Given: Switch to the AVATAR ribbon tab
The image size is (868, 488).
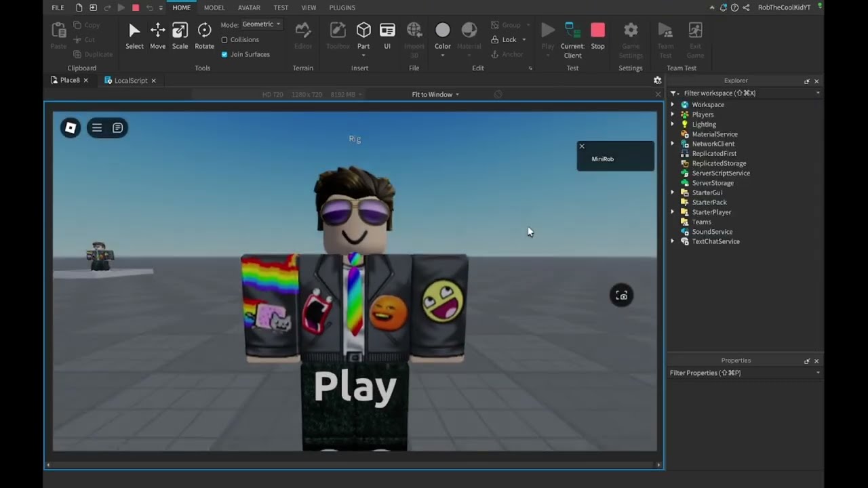Looking at the screenshot, I should pos(249,8).
